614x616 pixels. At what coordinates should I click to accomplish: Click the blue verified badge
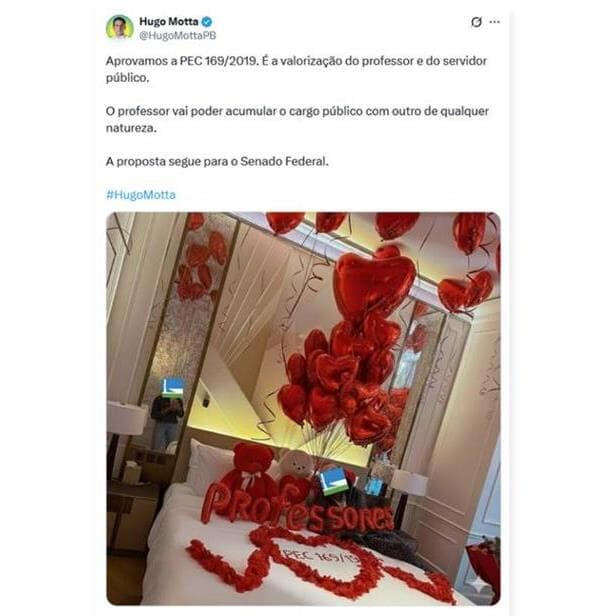(207, 22)
